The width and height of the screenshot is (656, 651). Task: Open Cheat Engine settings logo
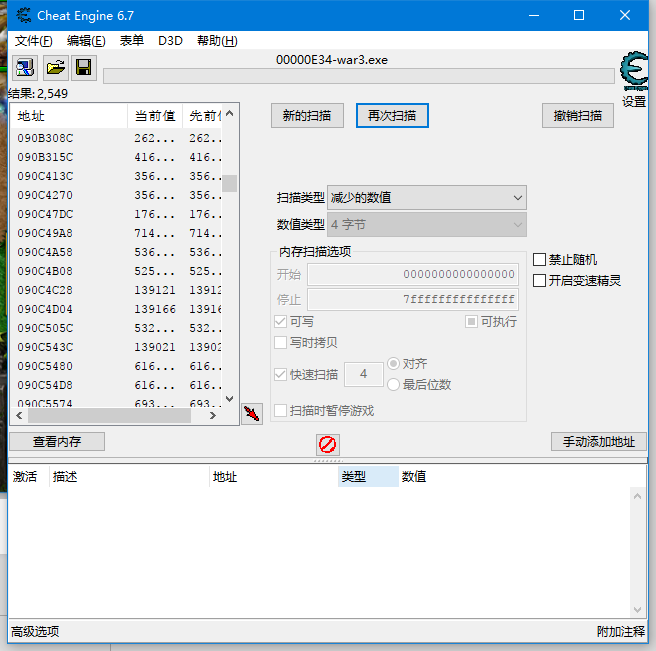[634, 71]
